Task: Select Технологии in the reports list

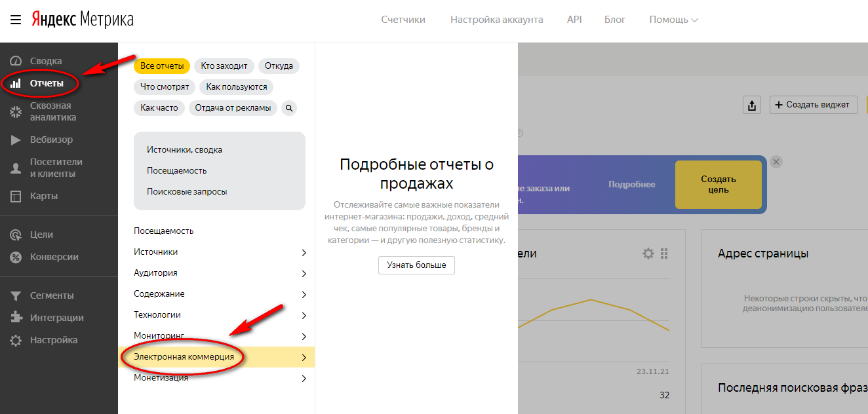Action: point(157,315)
